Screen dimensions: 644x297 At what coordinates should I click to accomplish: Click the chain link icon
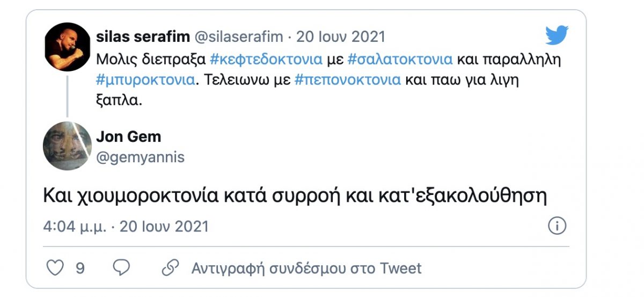170,267
